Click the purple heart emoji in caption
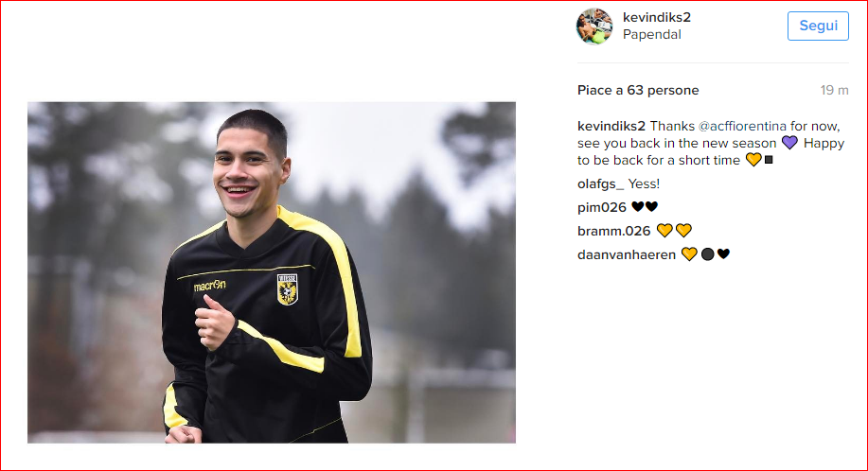Viewport: 868px width, 471px height. tap(789, 143)
